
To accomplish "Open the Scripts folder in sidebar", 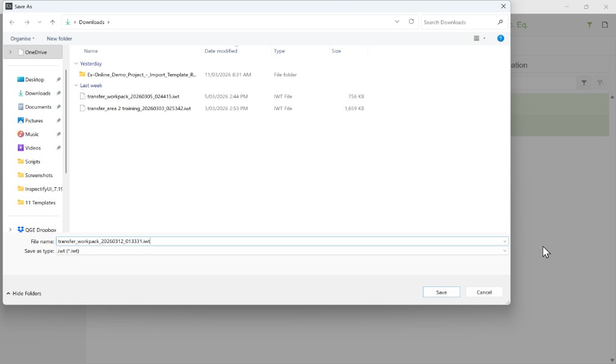I will (x=32, y=162).
